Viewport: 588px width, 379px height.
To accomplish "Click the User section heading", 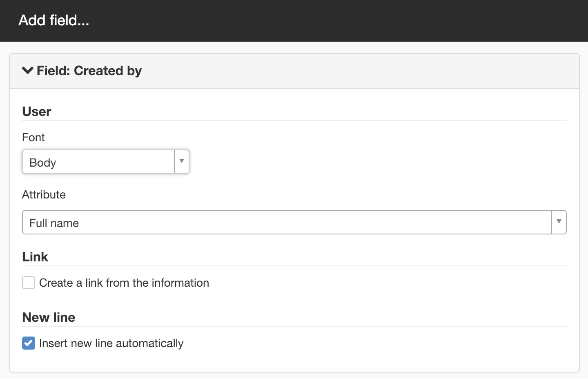I will click(x=37, y=111).
